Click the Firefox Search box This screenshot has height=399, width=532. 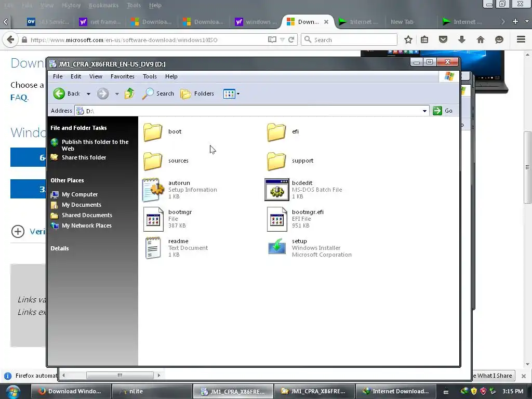349,39
